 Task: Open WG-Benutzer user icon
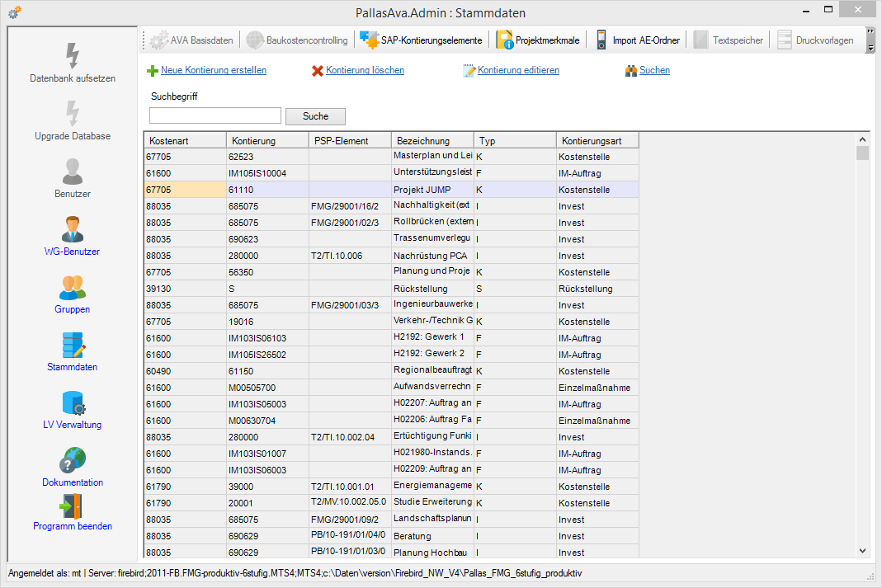73,229
